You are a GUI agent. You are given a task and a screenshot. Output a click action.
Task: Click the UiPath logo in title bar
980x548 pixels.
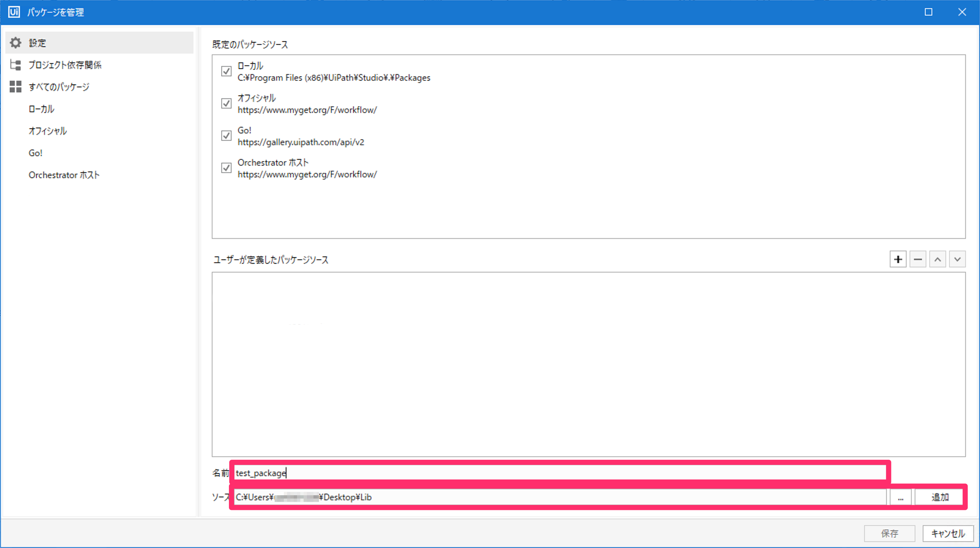pos(14,12)
